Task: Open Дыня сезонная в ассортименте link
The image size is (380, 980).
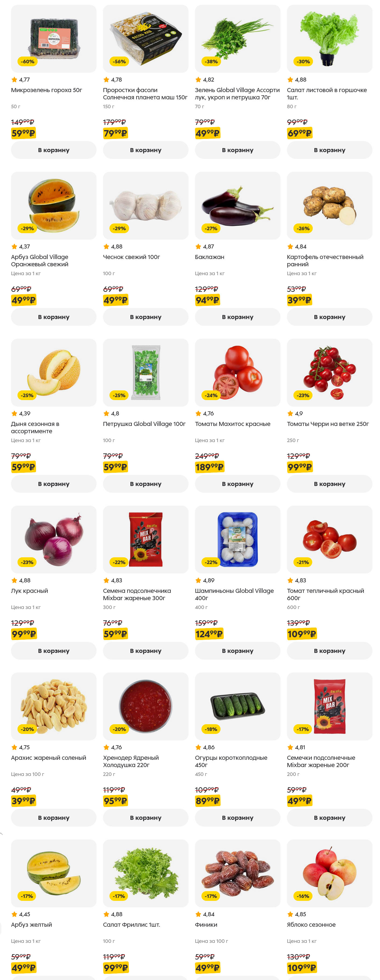Action: pos(35,427)
